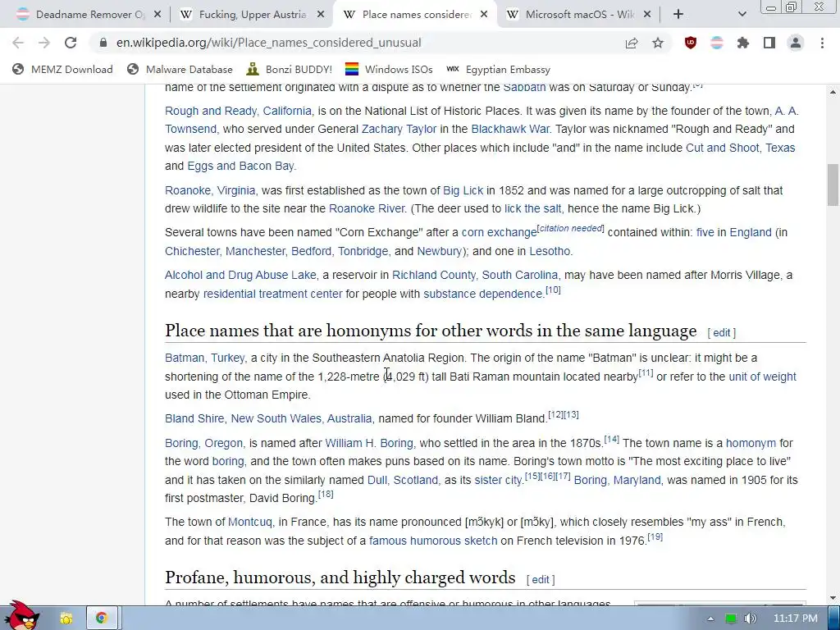Open the Angry Birds Start button
Viewport: 840px width, 630px height.
pyautogui.click(x=24, y=616)
